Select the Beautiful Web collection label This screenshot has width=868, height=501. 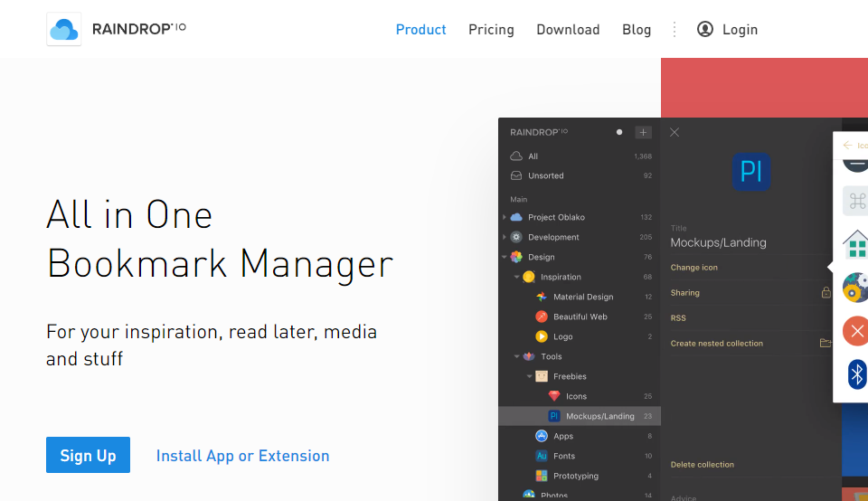[580, 317]
